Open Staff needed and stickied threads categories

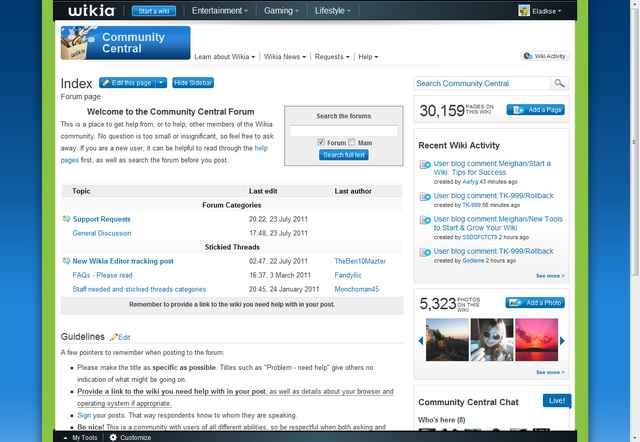coord(139,289)
